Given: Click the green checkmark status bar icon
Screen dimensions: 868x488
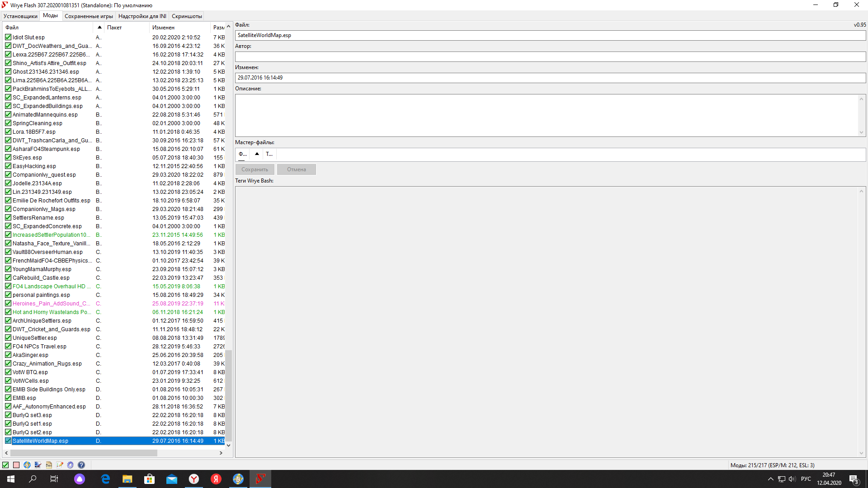Looking at the screenshot, I should 5,465.
